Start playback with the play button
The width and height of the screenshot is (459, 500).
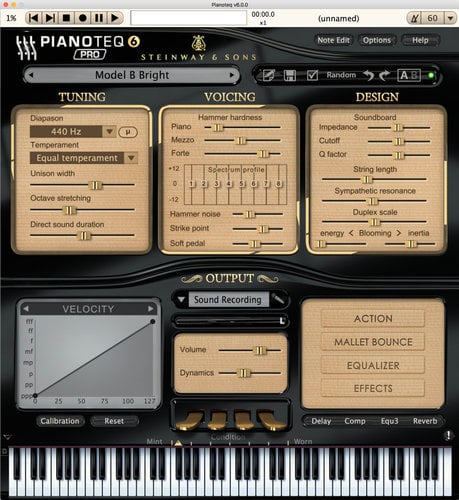pos(115,18)
